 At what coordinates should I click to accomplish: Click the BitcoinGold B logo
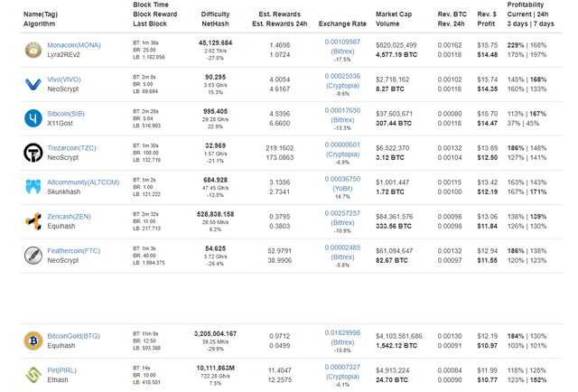pos(33,341)
